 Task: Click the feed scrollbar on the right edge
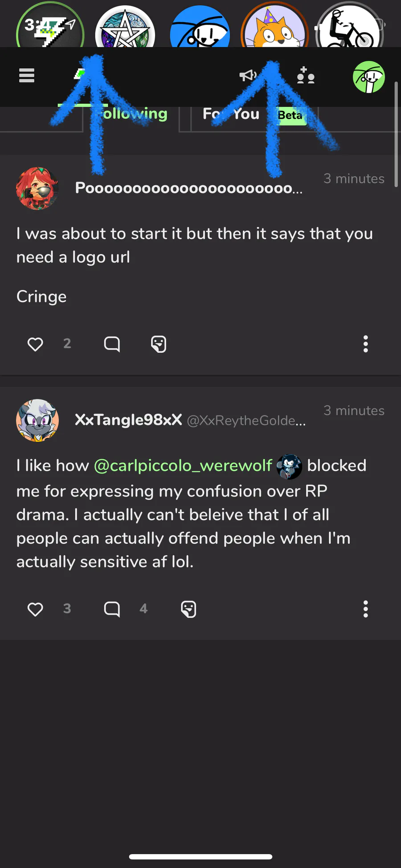(396, 134)
